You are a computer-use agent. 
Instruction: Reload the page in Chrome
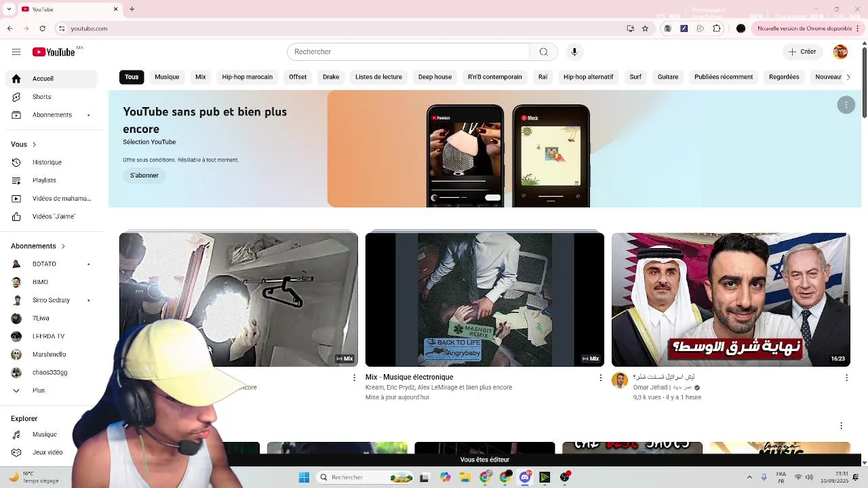(43, 28)
